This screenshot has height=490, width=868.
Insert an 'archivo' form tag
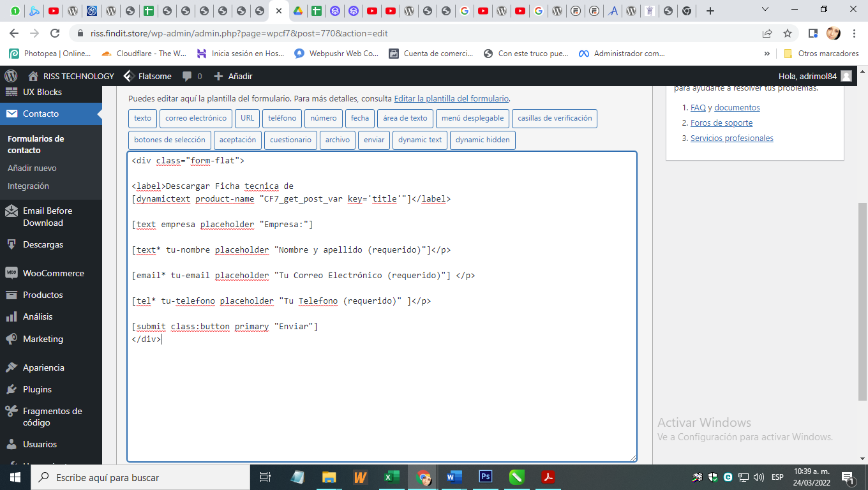pos(338,140)
